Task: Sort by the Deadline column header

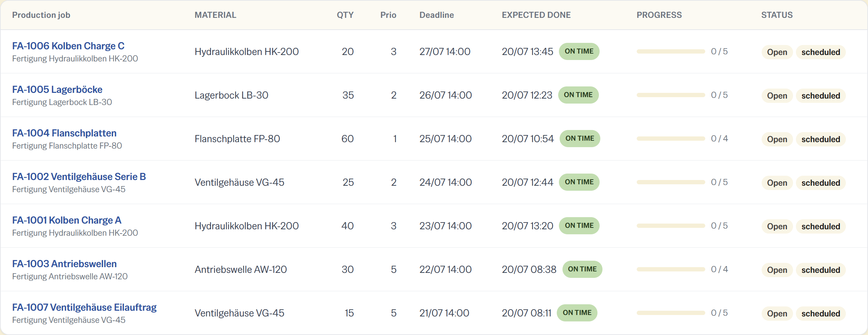Action: click(x=436, y=15)
